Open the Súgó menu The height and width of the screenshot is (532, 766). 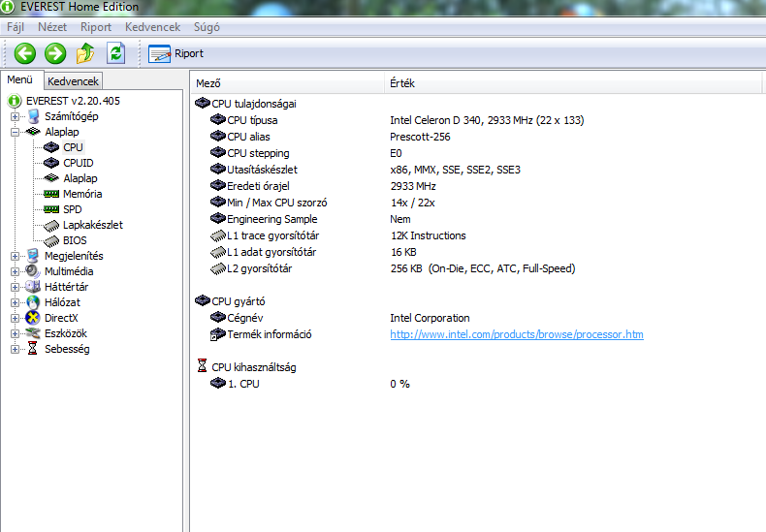tap(207, 27)
